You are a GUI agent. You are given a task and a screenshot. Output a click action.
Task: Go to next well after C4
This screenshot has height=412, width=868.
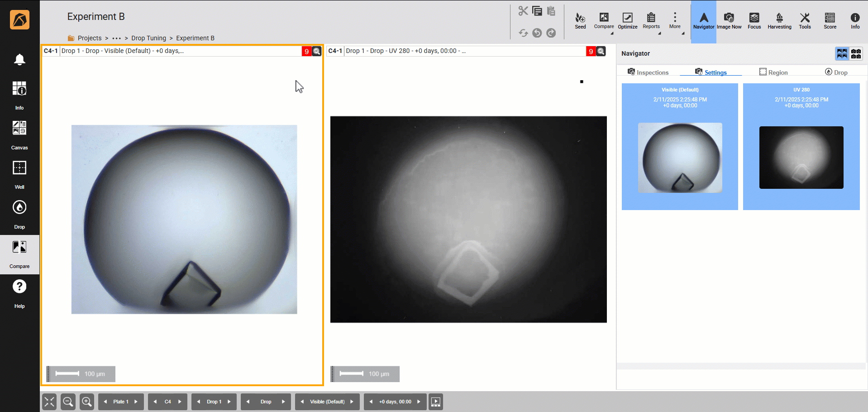coord(180,402)
